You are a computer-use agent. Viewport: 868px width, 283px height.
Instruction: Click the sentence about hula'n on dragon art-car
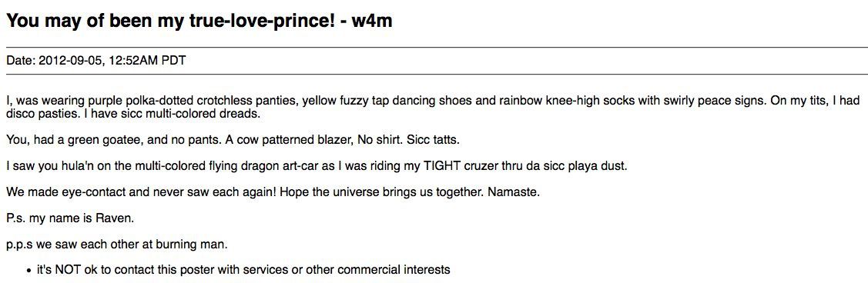point(317,166)
